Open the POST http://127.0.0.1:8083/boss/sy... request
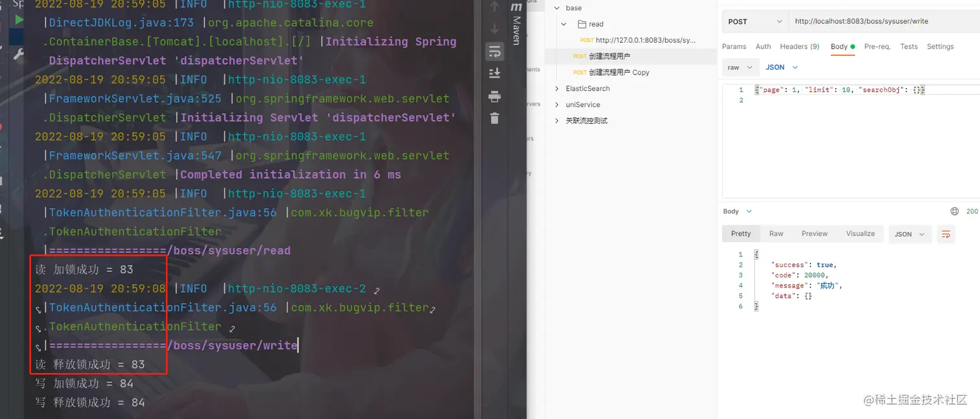The image size is (980, 419). tap(638, 40)
